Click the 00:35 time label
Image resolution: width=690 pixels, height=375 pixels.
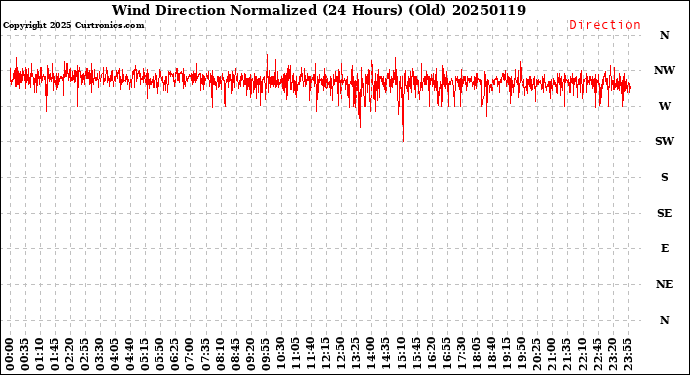point(25,354)
